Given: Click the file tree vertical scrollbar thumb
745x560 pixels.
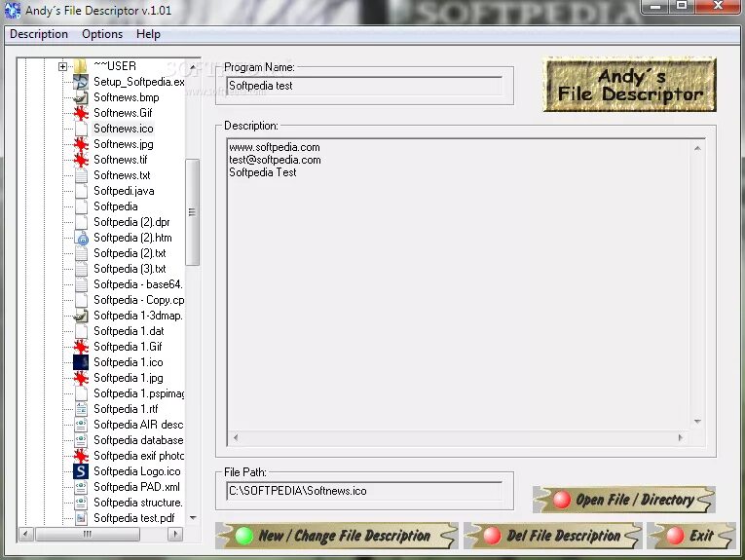Looking at the screenshot, I should click(x=192, y=212).
